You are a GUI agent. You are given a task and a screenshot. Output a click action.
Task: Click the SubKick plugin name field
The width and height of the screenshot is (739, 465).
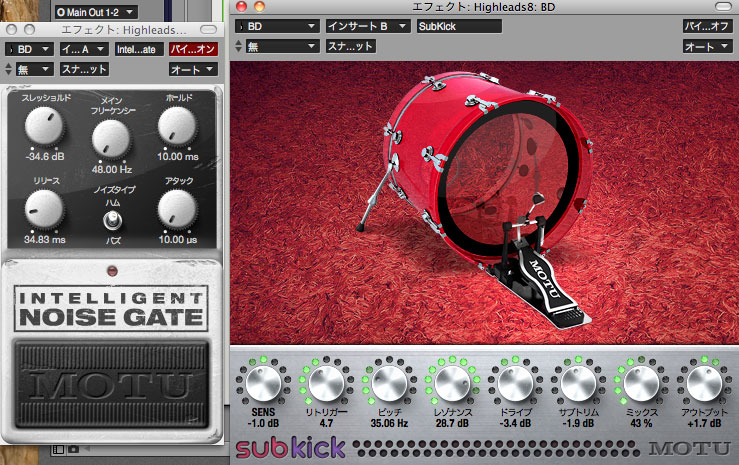click(459, 26)
